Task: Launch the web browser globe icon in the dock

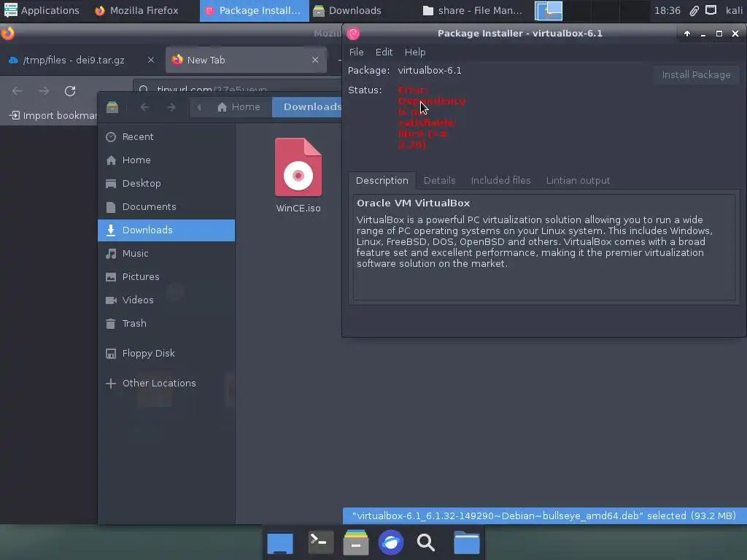Action: click(x=391, y=542)
